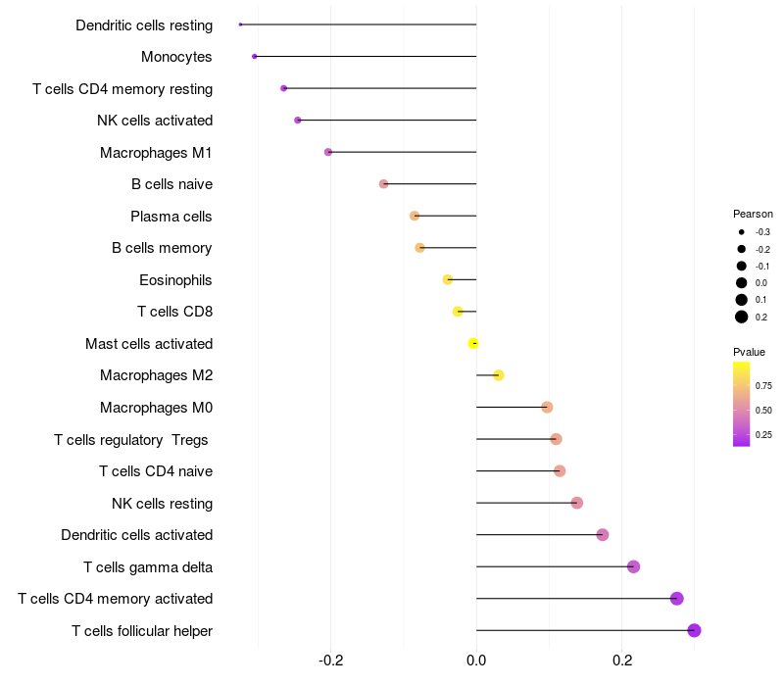Click the -0.2 x-axis tick label
The width and height of the screenshot is (784, 686).
pyautogui.click(x=330, y=661)
